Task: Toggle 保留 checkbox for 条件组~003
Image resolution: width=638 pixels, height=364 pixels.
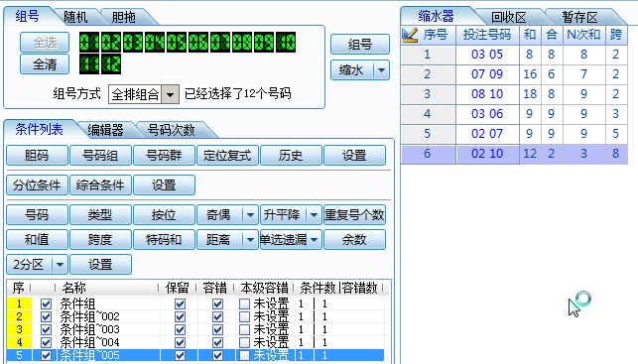Action: coord(180,330)
